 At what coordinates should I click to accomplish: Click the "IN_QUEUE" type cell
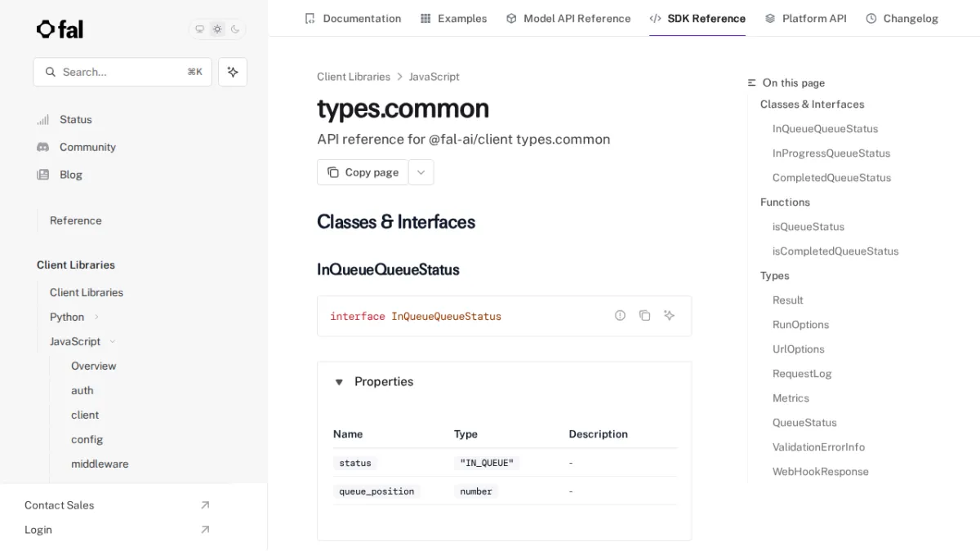coord(487,463)
